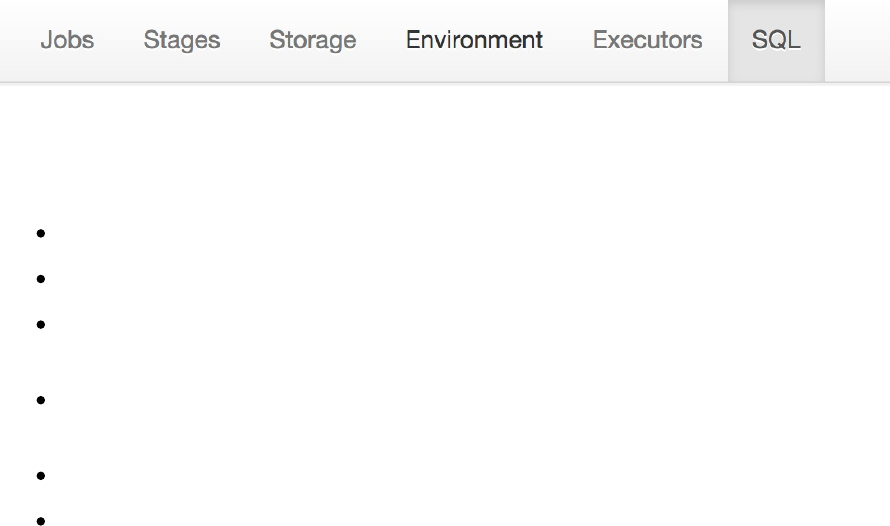Switch to the Stages tab
Image resolution: width=890 pixels, height=526 pixels.
click(x=181, y=40)
